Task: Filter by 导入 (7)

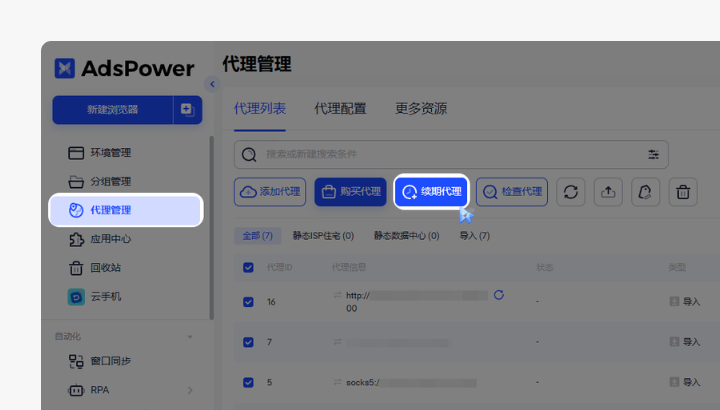Action: (475, 236)
